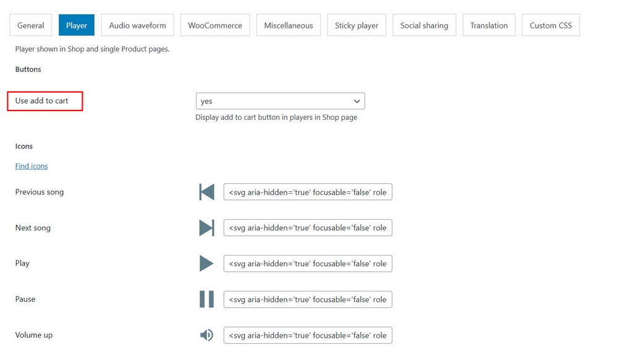
Task: Edit the Previous song SVG code field
Action: 308,192
